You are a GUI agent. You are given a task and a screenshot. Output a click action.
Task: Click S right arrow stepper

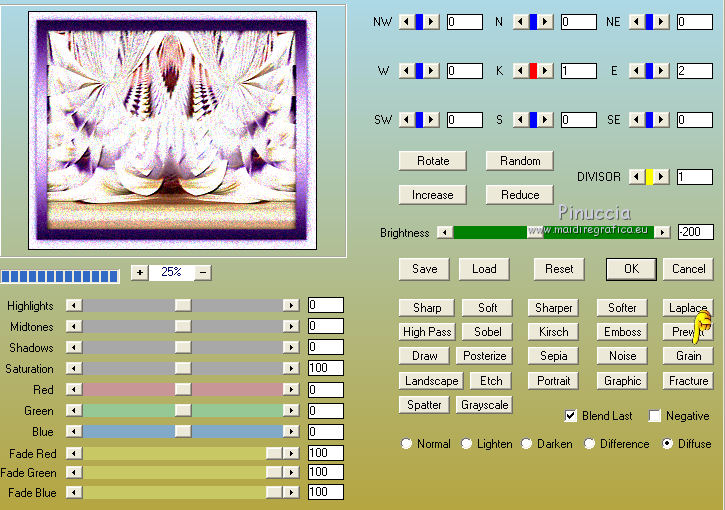click(x=545, y=120)
